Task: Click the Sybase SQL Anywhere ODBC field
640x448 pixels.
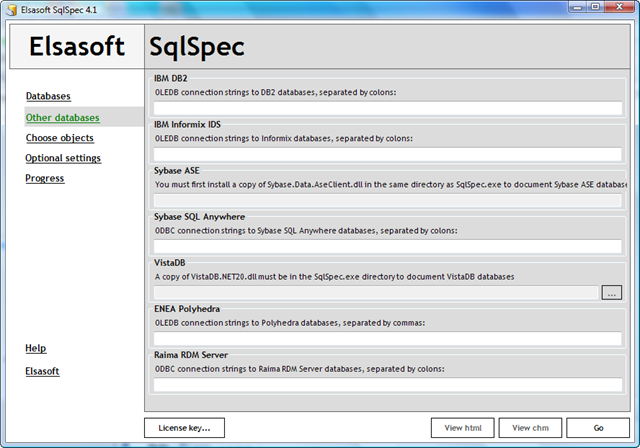Action: point(388,246)
